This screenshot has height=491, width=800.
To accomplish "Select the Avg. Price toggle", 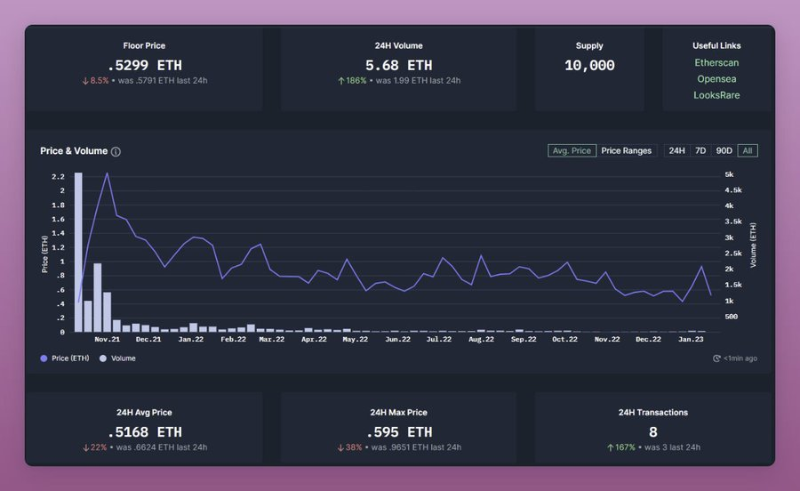I will 571,151.
